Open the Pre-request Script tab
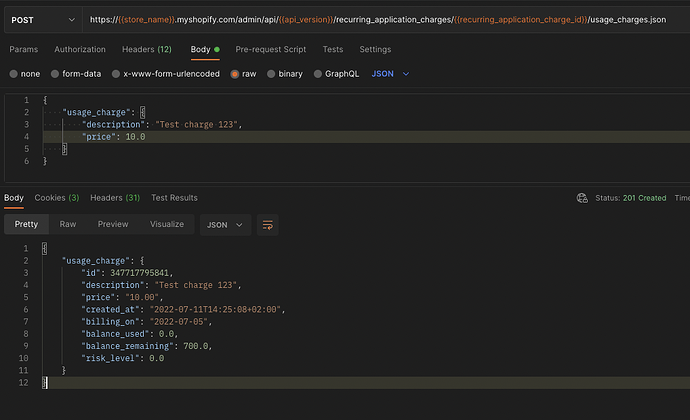Screen dimensions: 690x420 click(270, 49)
